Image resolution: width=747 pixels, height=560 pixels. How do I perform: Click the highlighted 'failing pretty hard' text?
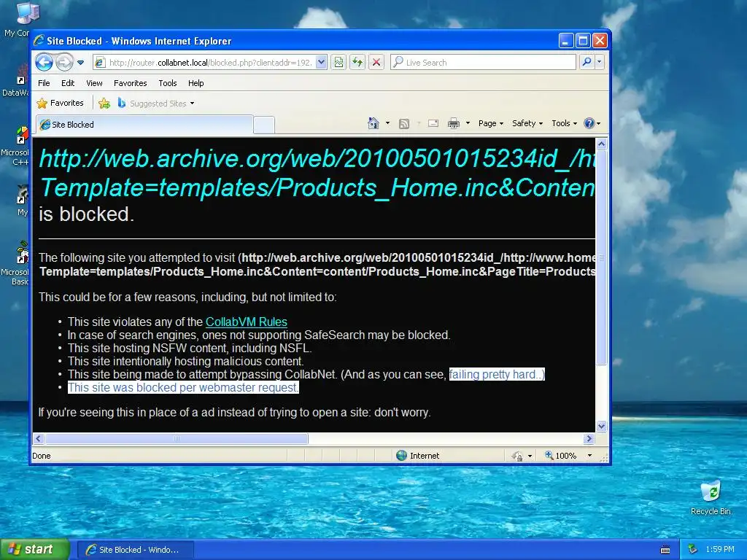coord(497,374)
